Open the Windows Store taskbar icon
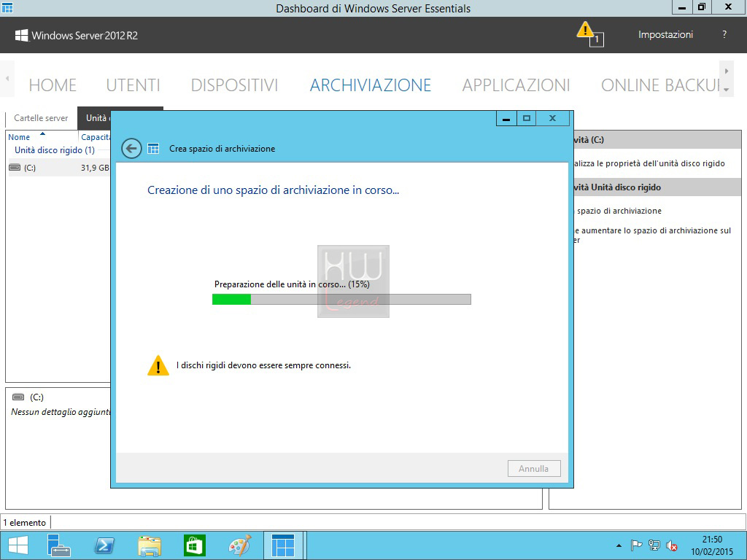 pos(194,545)
